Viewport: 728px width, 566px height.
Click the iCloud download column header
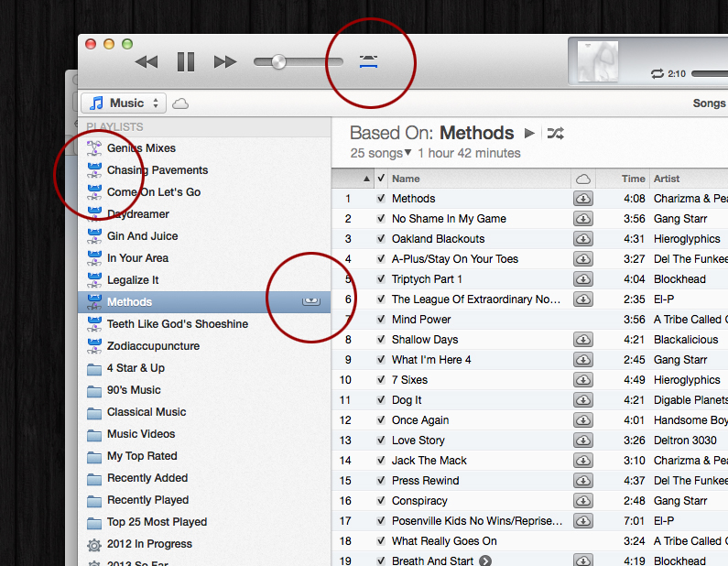[583, 179]
